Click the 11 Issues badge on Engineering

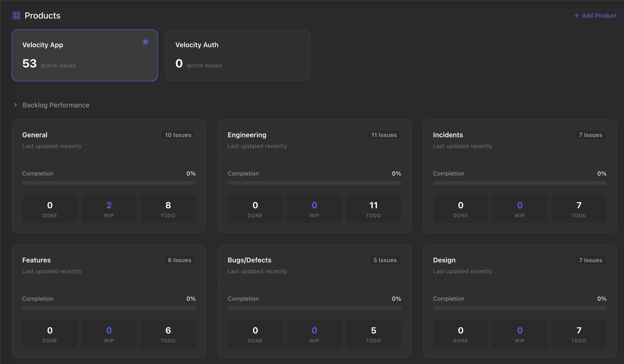(x=384, y=135)
